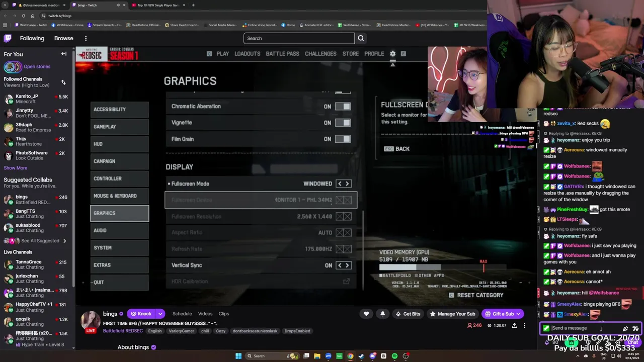The width and height of the screenshot is (644, 362).
Task: Click the Knock button
Action: (x=141, y=314)
